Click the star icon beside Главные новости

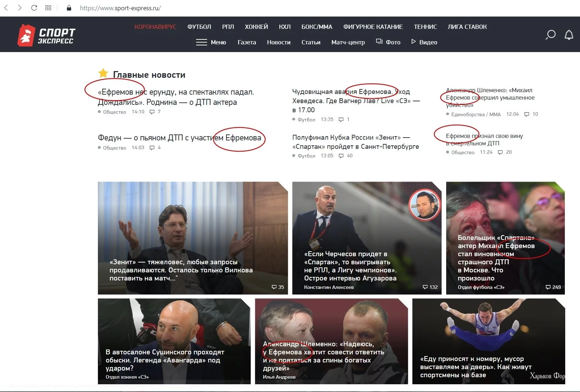coord(103,73)
